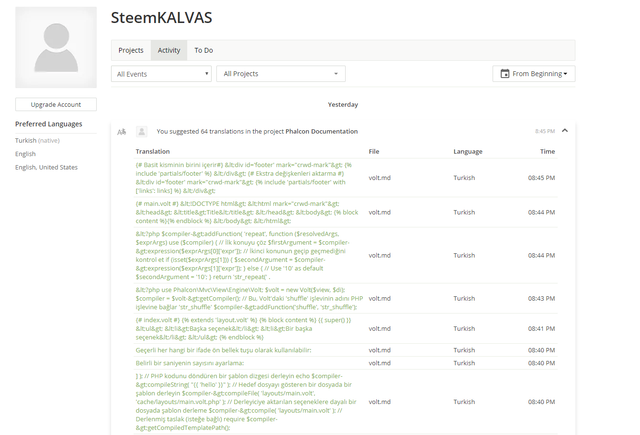Open the All Events dropdown
Image resolution: width=640 pixels, height=435 pixels.
pos(161,74)
